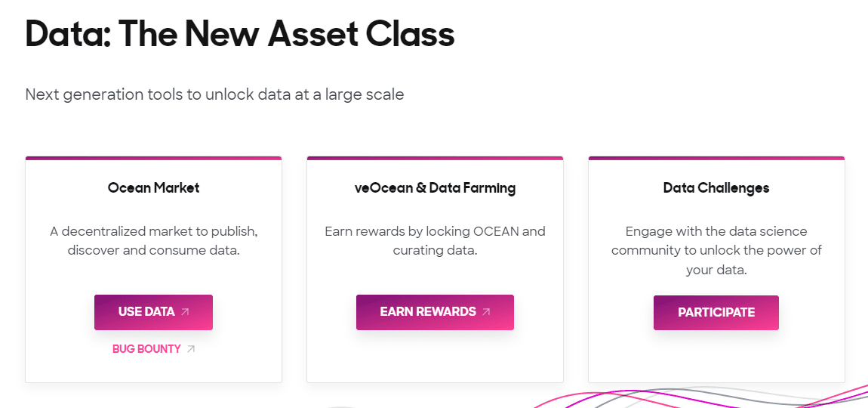
Task: Click the PARTICIPATE button
Action: point(716,313)
